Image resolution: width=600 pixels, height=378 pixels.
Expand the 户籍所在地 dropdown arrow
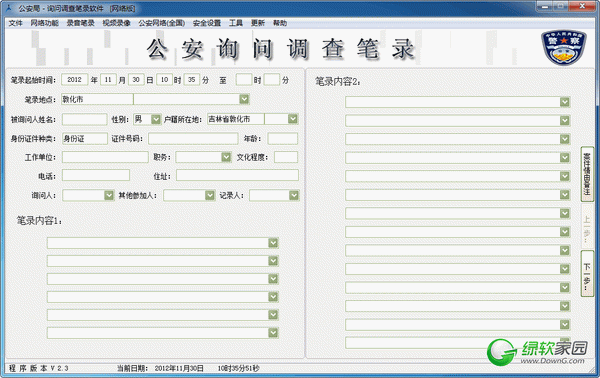click(293, 119)
